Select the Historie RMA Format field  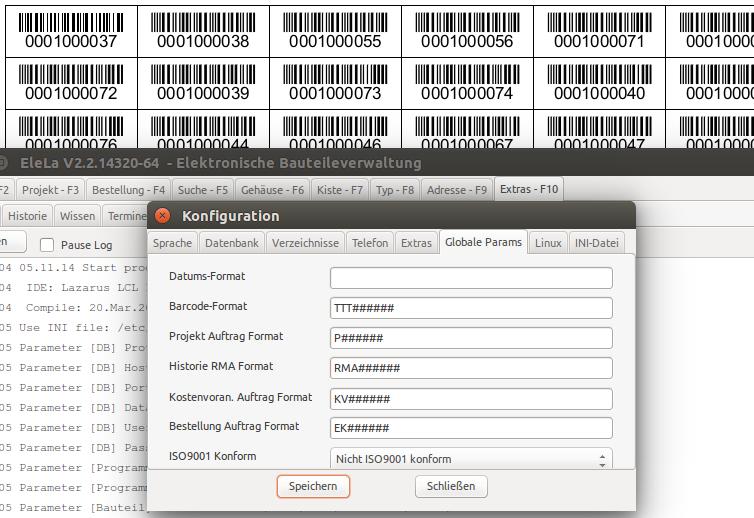point(471,368)
